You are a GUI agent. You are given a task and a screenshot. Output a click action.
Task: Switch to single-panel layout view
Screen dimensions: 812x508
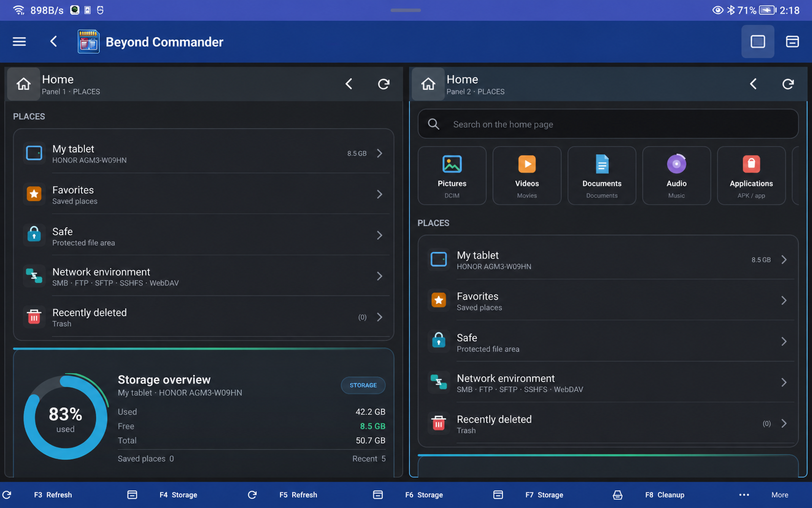point(758,41)
